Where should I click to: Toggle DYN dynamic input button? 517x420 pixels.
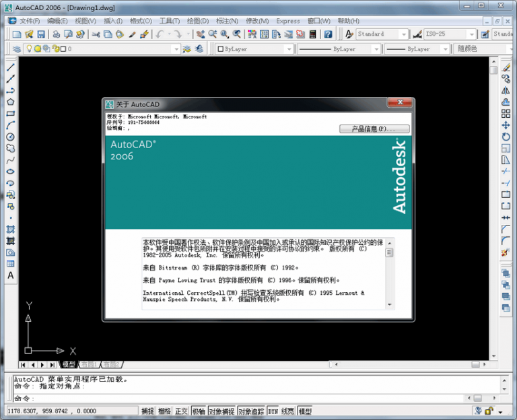coord(273,411)
